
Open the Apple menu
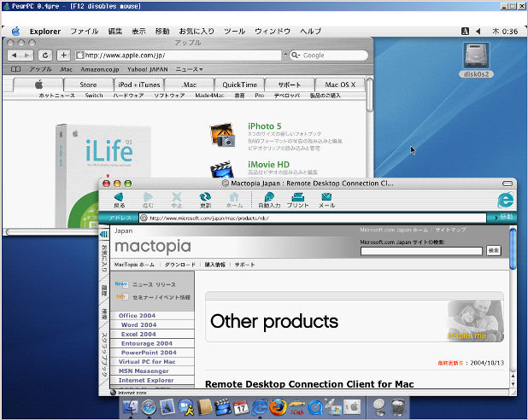16,32
